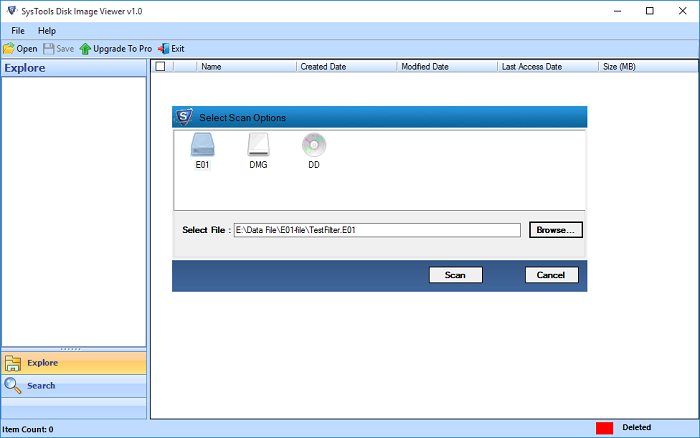Click the Save toolbar button
Image resolution: width=700 pixels, height=438 pixels.
(58, 49)
